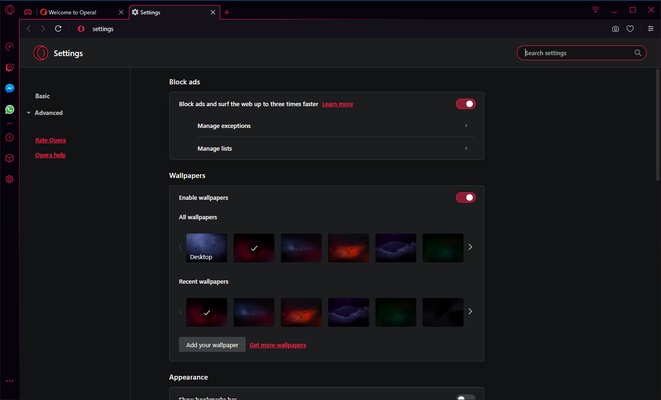Show next All wallpapers with right arrow

pyautogui.click(x=470, y=247)
